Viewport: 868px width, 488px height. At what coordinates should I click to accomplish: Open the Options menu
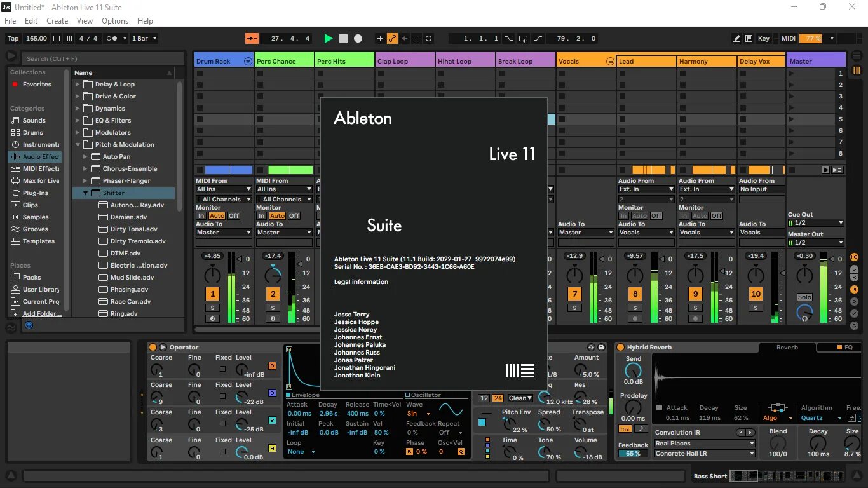tap(115, 21)
